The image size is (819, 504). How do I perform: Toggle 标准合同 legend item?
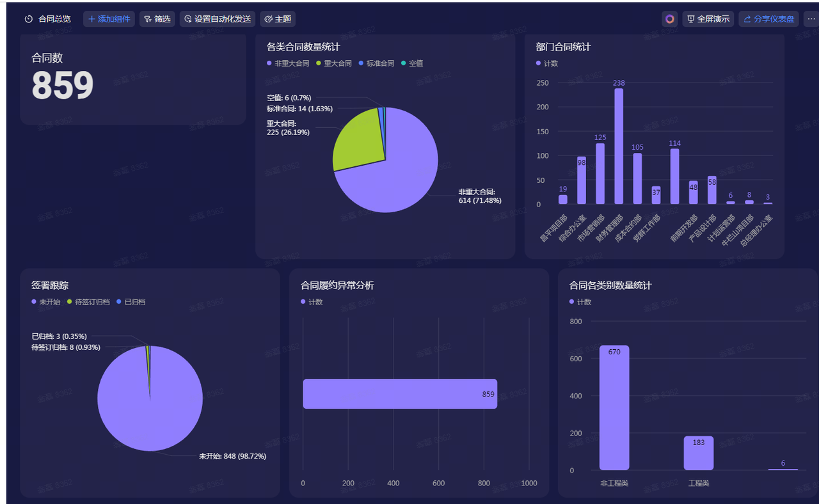pos(379,63)
